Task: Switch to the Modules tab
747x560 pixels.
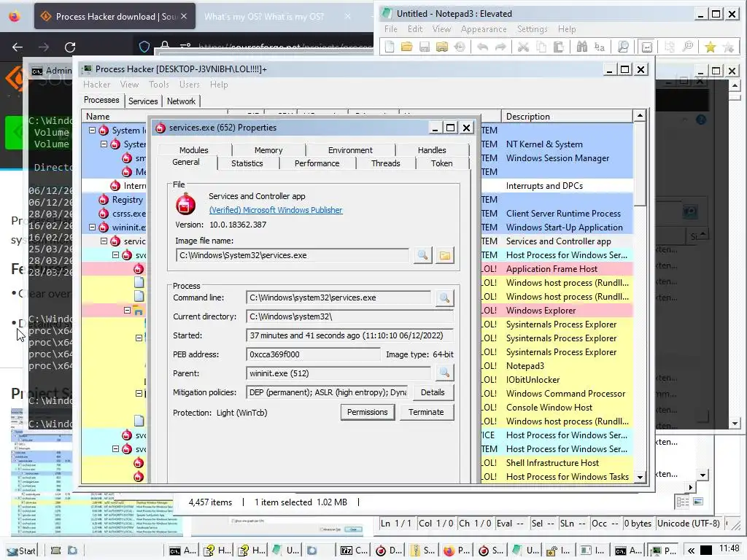Action: pyautogui.click(x=194, y=150)
